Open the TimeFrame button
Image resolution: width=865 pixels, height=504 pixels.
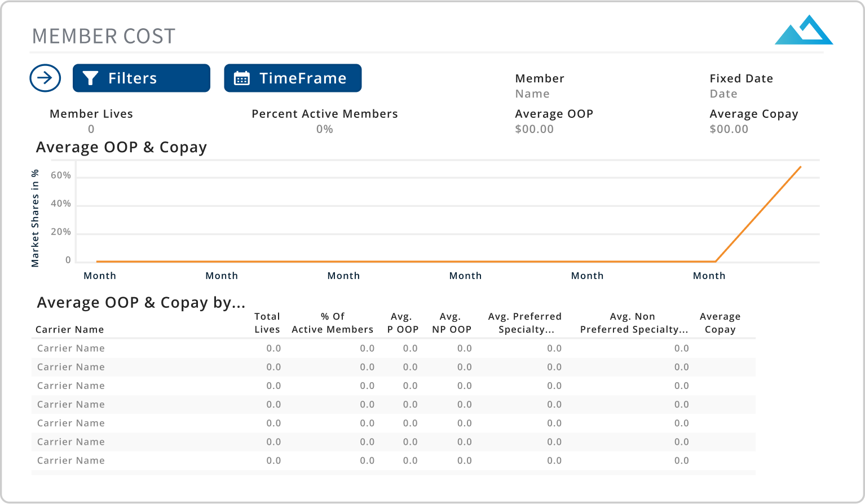click(x=293, y=78)
